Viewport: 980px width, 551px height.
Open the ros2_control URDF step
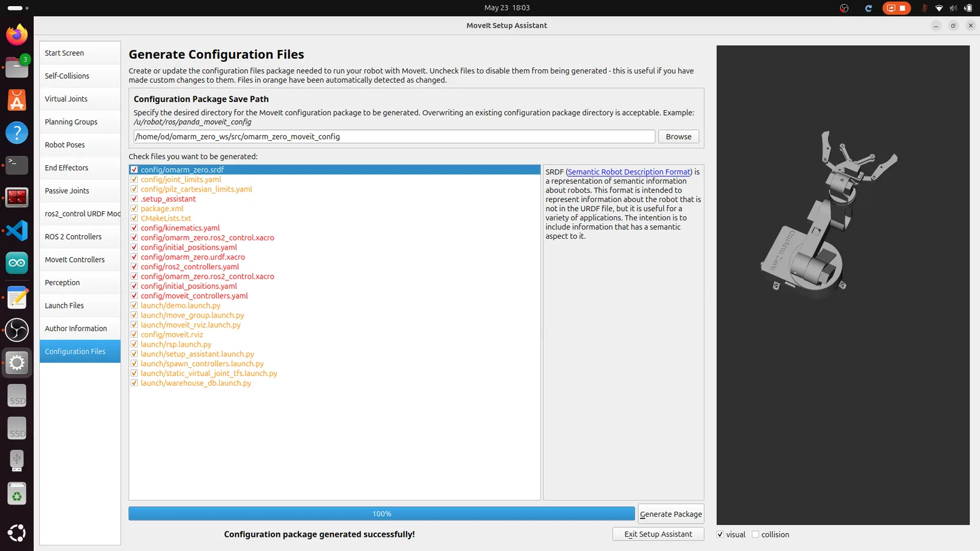(80, 214)
